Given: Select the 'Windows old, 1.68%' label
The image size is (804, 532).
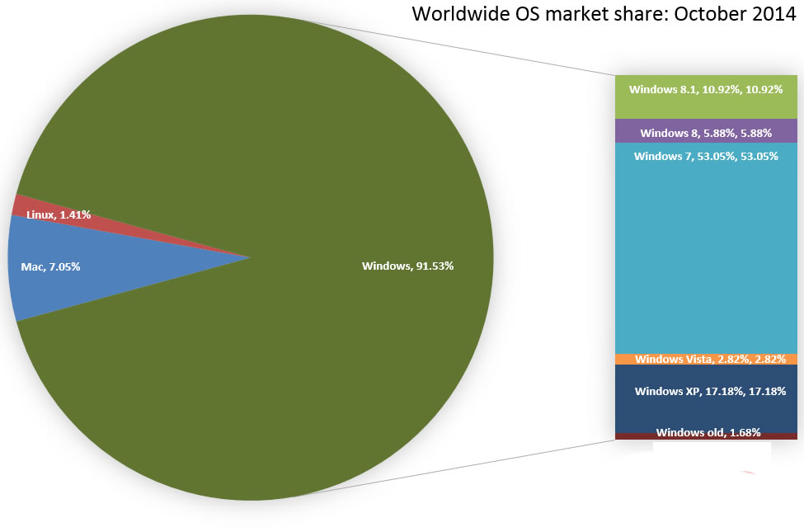Looking at the screenshot, I should 708,432.
